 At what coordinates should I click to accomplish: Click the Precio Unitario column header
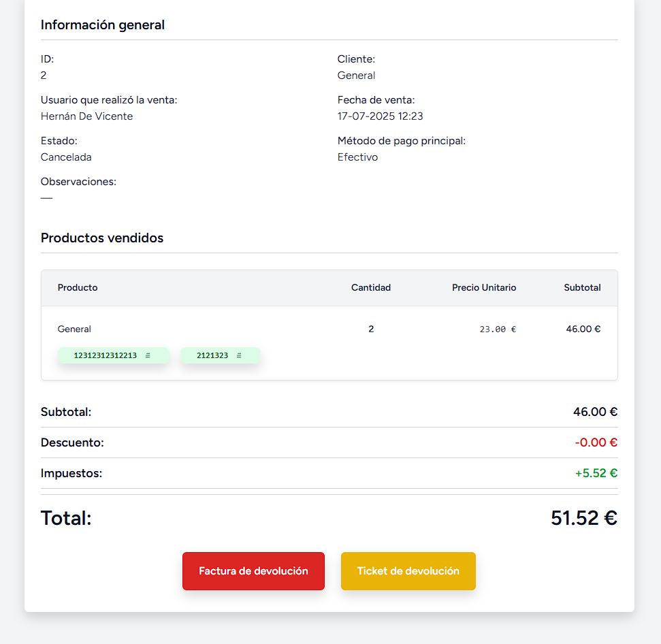coord(484,287)
